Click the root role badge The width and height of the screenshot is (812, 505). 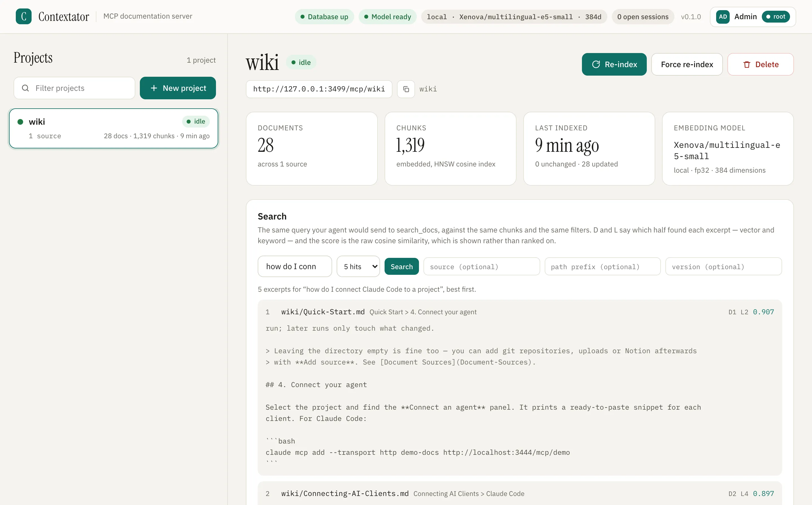[x=776, y=17]
